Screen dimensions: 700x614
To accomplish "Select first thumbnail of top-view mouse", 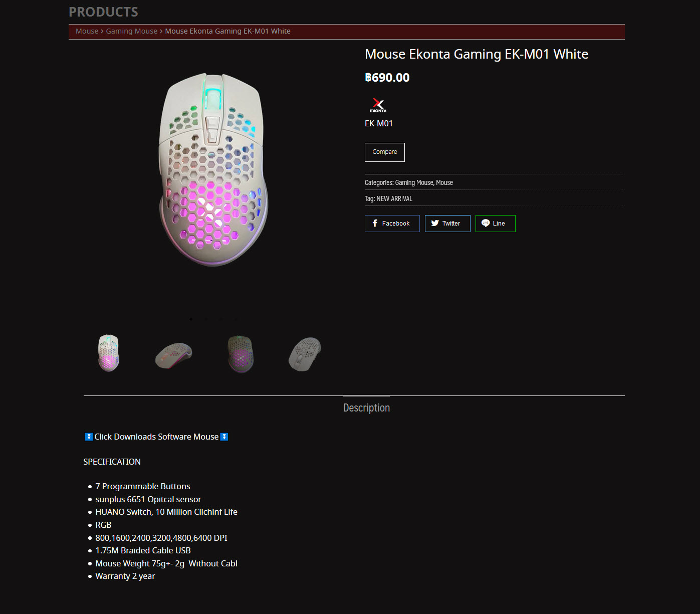I will coord(109,353).
